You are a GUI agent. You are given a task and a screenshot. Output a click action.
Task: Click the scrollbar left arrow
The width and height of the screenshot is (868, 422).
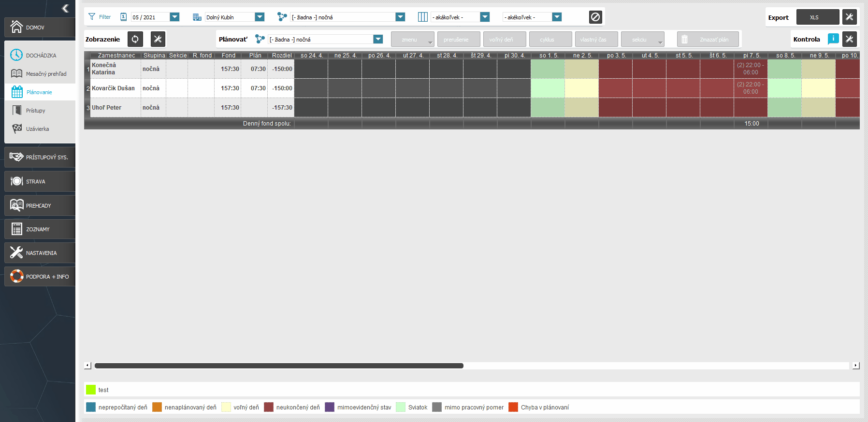(87, 366)
